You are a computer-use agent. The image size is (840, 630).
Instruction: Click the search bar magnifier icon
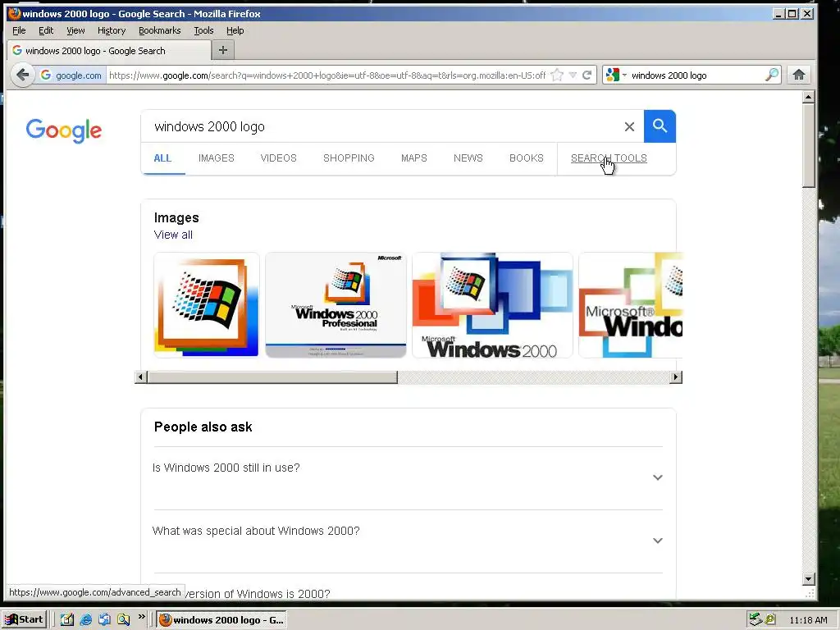point(771,75)
